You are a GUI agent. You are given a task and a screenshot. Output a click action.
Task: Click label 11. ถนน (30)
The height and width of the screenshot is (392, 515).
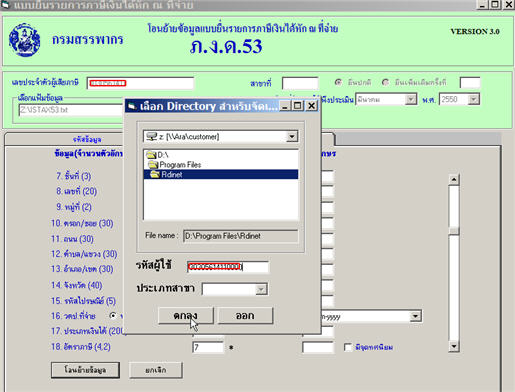(x=72, y=239)
